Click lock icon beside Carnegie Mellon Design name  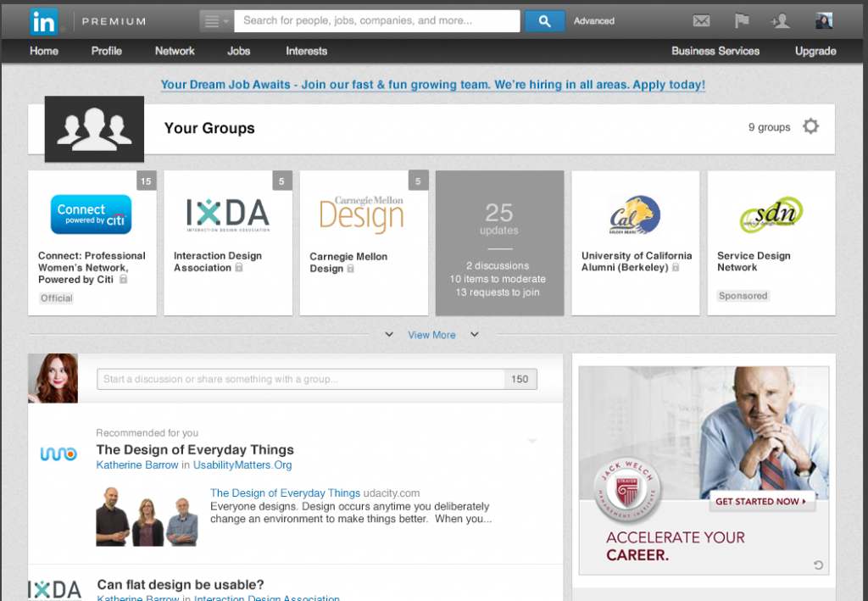350,269
